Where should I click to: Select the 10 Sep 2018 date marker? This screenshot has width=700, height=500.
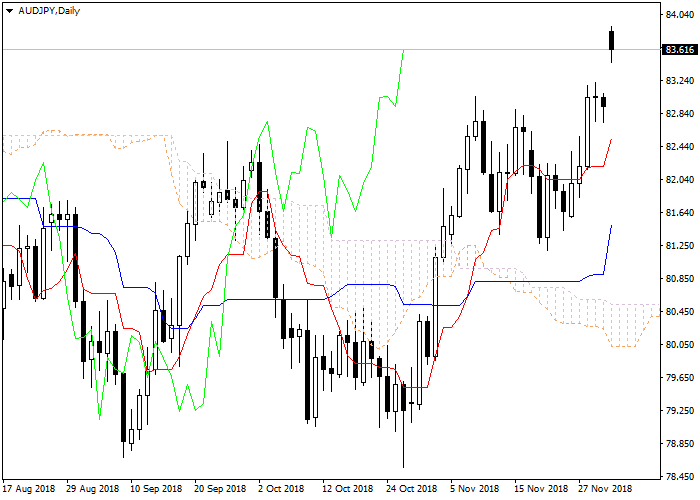coord(155,489)
